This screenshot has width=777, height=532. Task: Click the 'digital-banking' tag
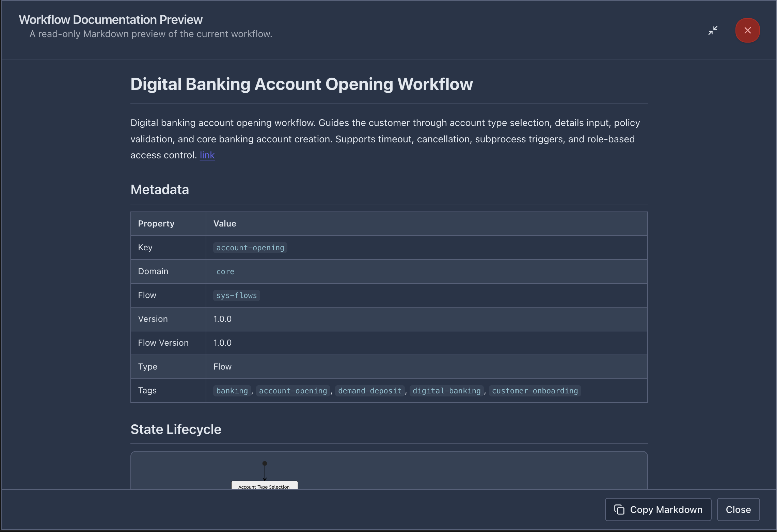coord(447,391)
